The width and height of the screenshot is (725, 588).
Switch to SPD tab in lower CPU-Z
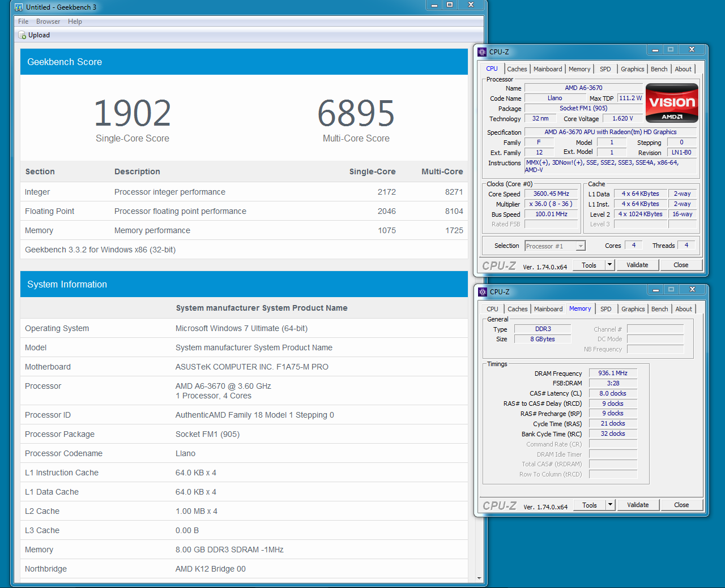click(606, 309)
